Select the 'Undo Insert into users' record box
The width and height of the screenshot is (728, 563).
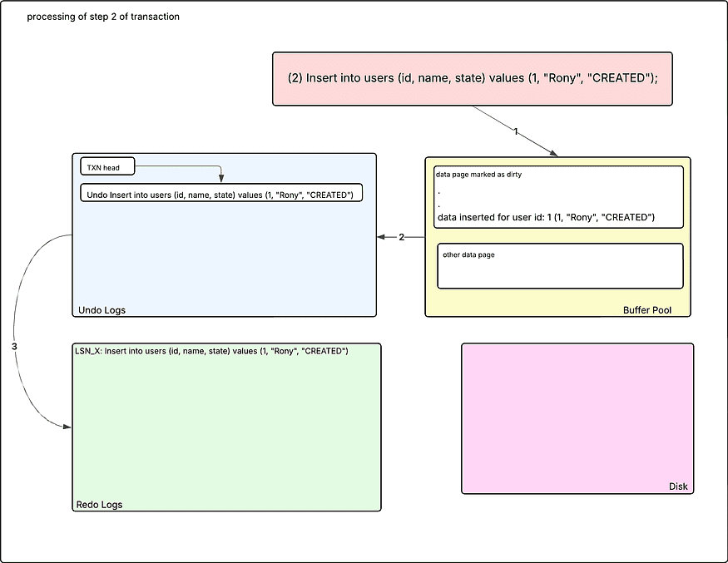[x=220, y=195]
